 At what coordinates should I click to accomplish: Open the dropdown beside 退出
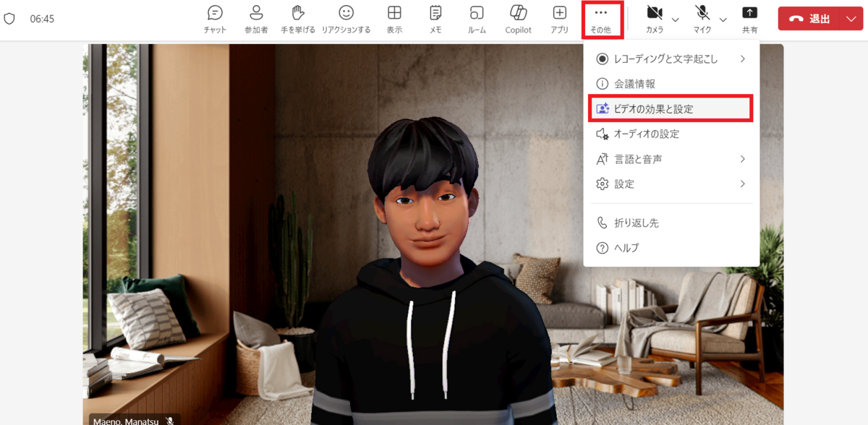pyautogui.click(x=850, y=19)
